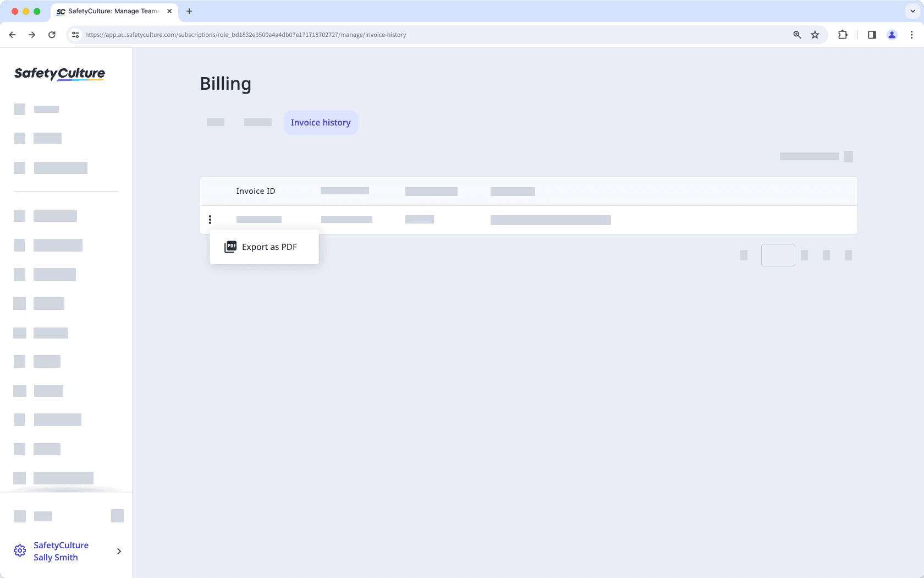Image resolution: width=924 pixels, height=578 pixels.
Task: Click the three-dot actions menu on the invoice row
Action: point(210,219)
